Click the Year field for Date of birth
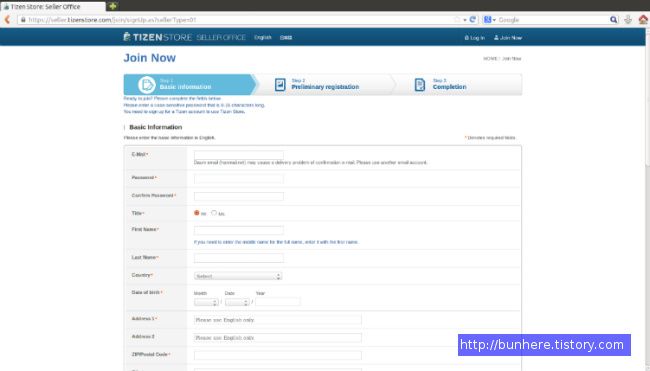The image size is (650, 371). click(278, 302)
